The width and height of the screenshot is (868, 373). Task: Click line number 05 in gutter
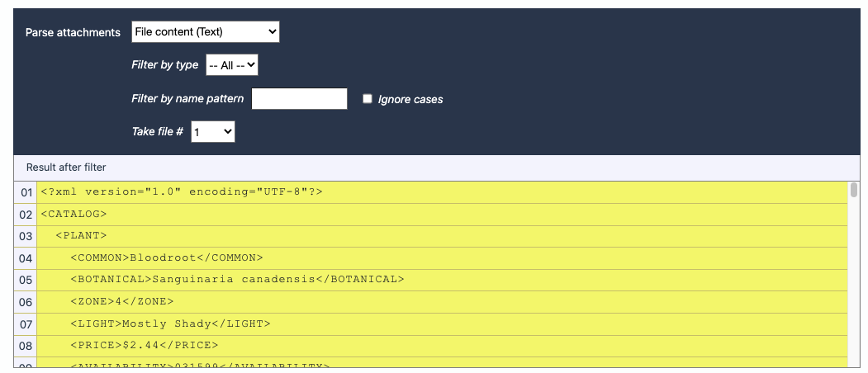(x=26, y=280)
